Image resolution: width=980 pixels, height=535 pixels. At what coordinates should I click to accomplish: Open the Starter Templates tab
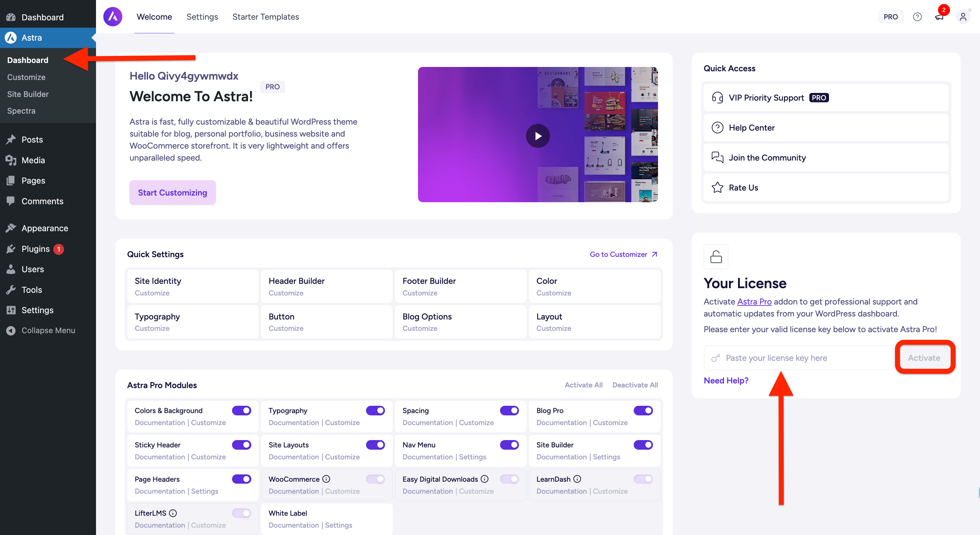[x=266, y=17]
